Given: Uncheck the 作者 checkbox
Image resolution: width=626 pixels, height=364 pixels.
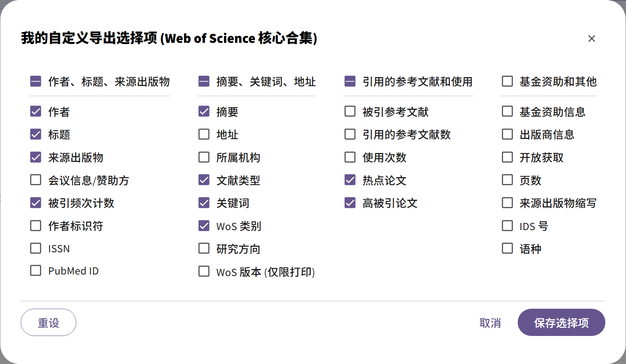Looking at the screenshot, I should click(x=35, y=111).
